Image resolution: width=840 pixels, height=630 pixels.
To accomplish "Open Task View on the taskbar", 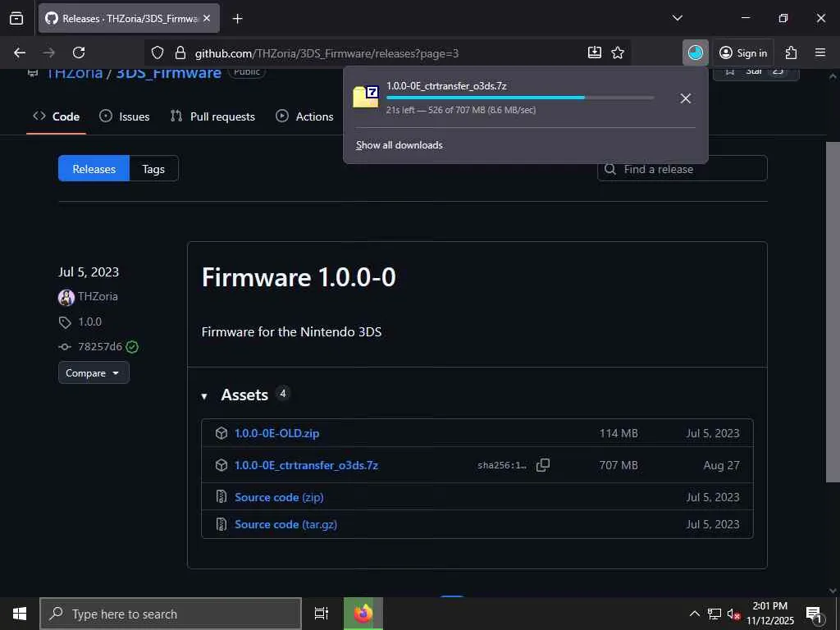I will (x=322, y=614).
